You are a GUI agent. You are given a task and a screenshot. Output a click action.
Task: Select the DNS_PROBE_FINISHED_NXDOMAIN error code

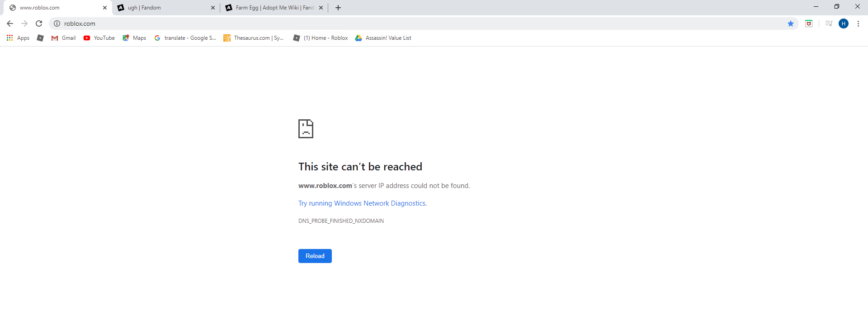341,221
